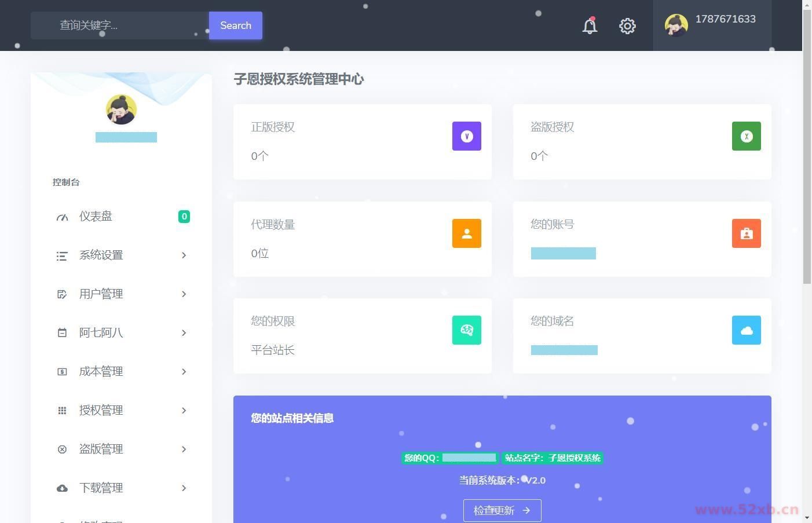Click the 检查更新 button
The width and height of the screenshot is (812, 523).
pyautogui.click(x=502, y=510)
